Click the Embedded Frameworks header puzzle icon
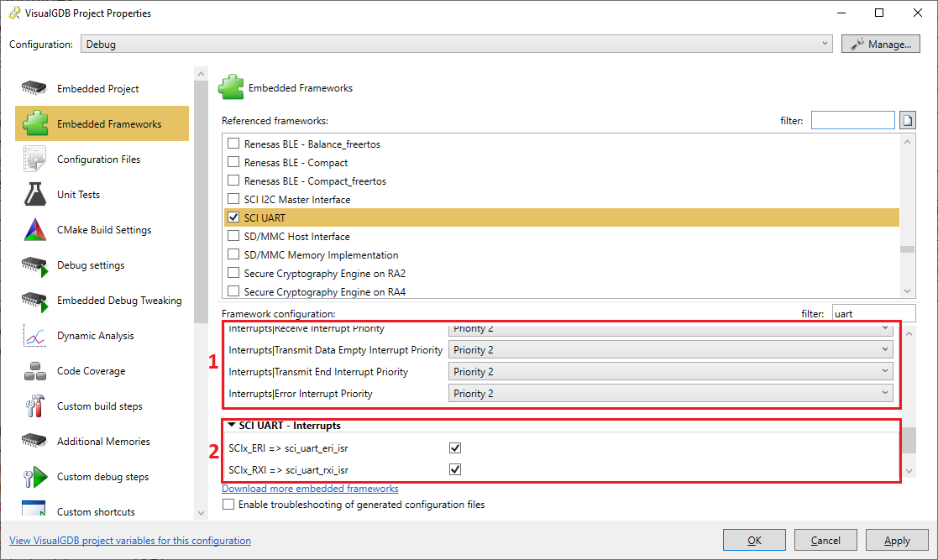938x560 pixels. pyautogui.click(x=231, y=87)
